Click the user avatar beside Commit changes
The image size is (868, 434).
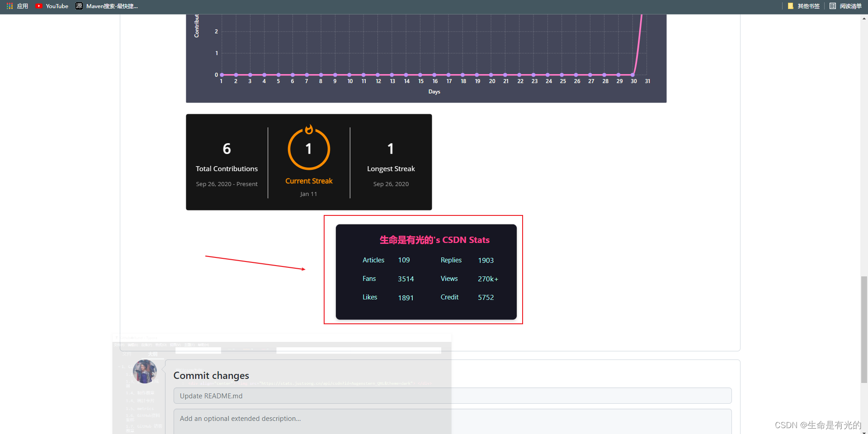click(145, 372)
